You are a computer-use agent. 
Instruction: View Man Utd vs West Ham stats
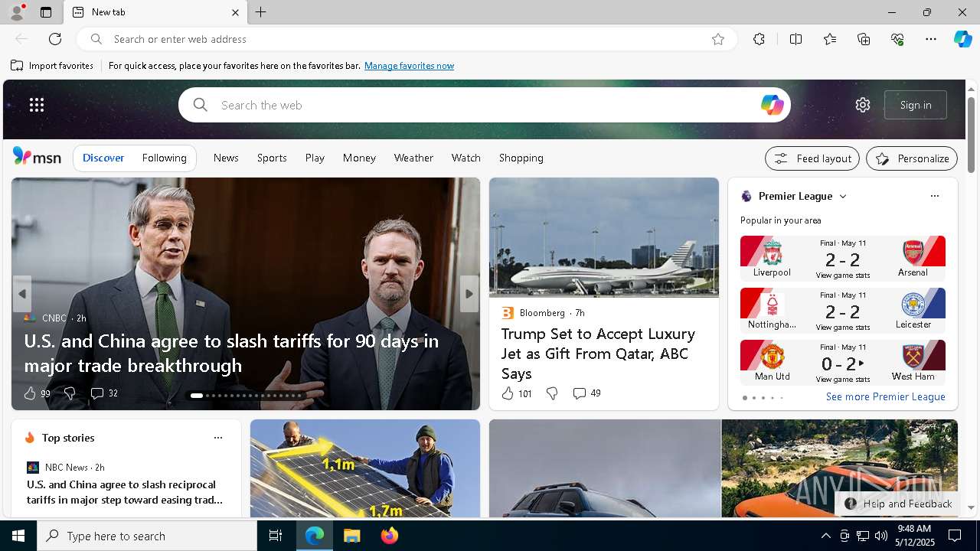[843, 380]
